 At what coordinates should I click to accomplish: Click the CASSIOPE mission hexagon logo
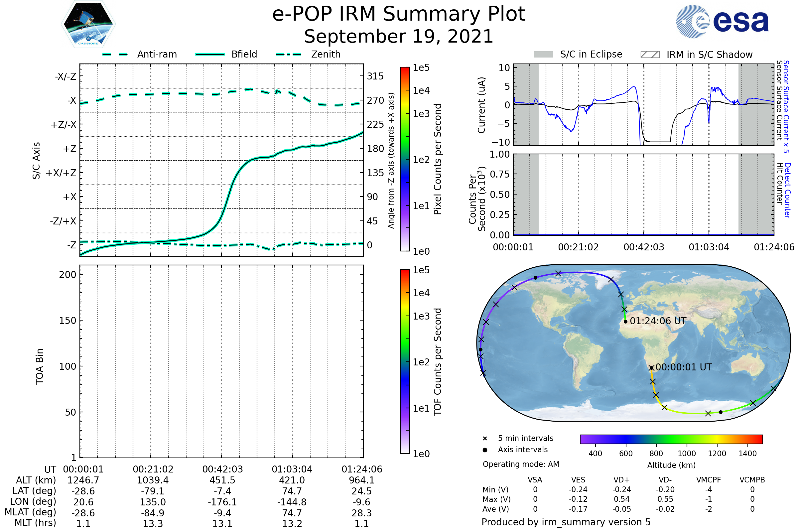point(88,24)
